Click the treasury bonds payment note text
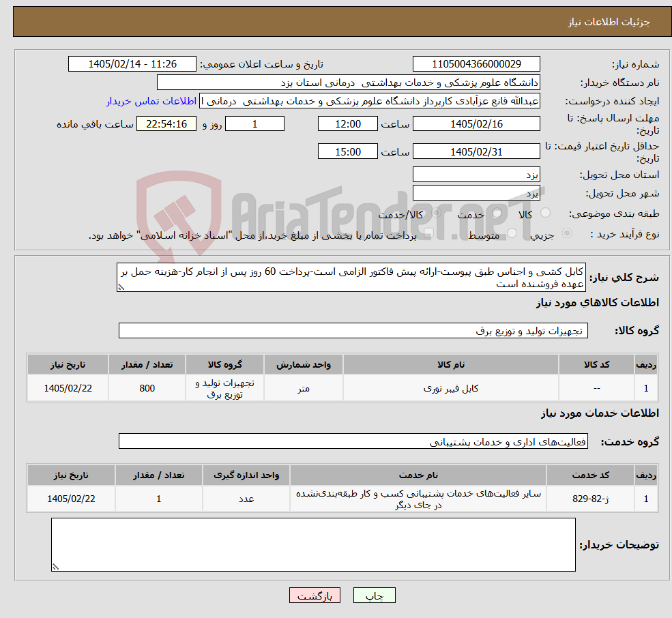The image size is (672, 618). (x=252, y=235)
